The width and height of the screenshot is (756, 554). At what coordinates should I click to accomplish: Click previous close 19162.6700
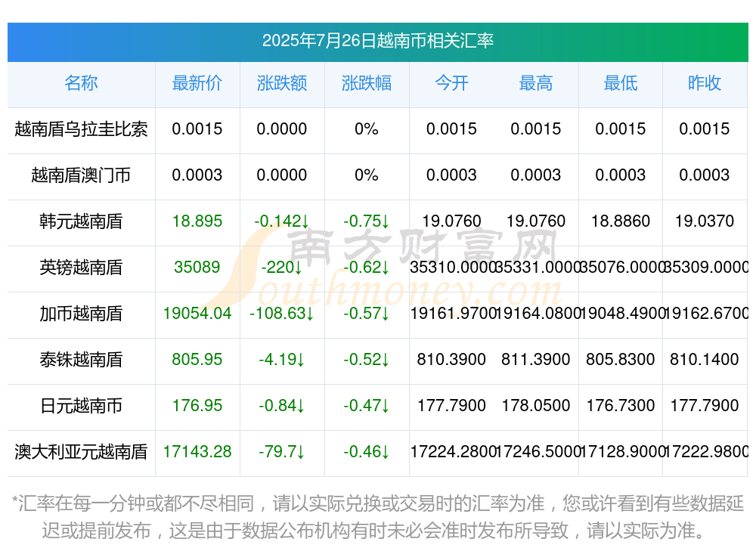(706, 314)
